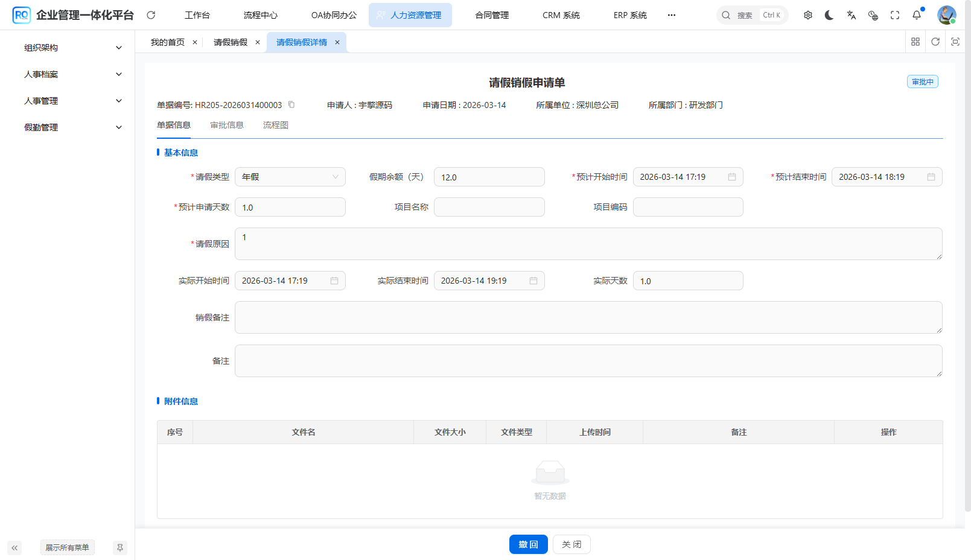This screenshot has width=971, height=560.
Task: Open the settings gear icon
Action: coord(808,14)
